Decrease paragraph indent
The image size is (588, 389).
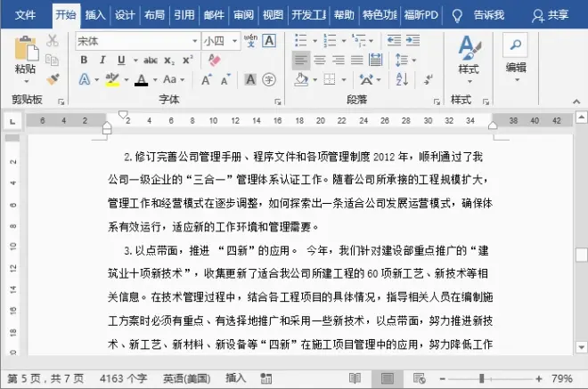click(394, 40)
